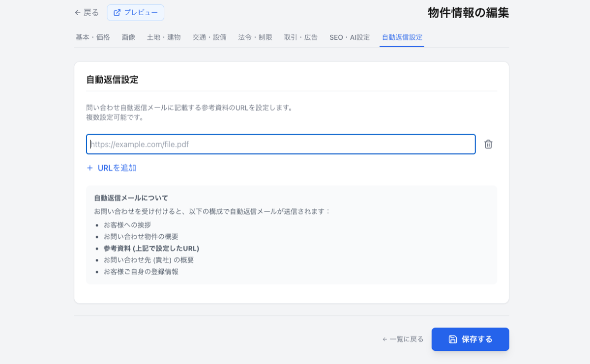590x364 pixels.
Task: Click the external-link icon in the プレビュー button
Action: [117, 13]
